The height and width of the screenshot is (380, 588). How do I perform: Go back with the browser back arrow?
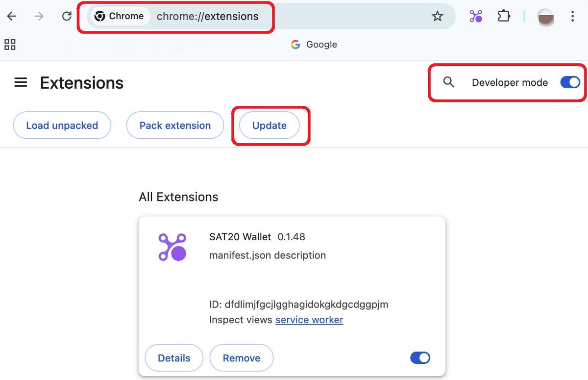click(12, 16)
